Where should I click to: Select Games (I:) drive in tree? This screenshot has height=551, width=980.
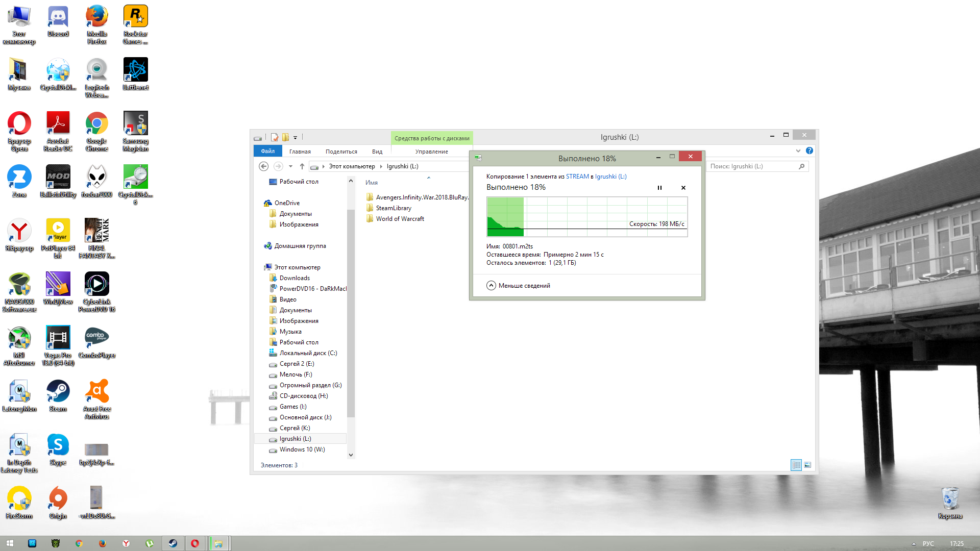pyautogui.click(x=292, y=407)
